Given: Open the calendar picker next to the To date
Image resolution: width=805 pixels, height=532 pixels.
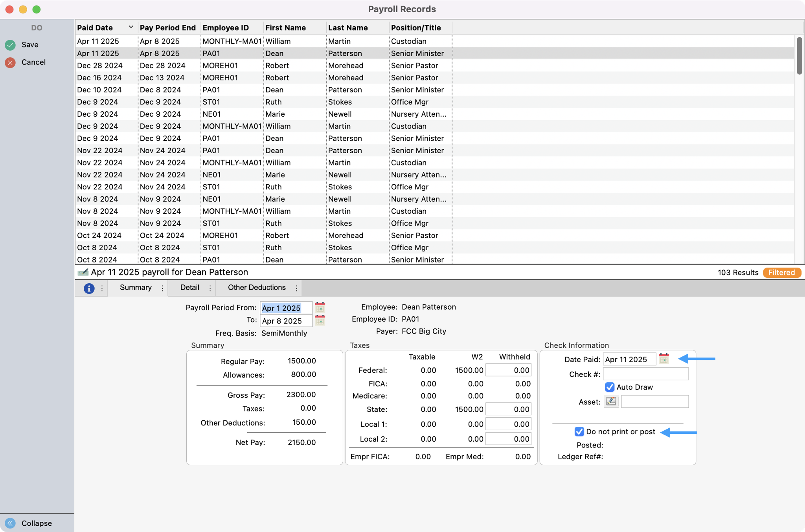Looking at the screenshot, I should click(x=320, y=321).
